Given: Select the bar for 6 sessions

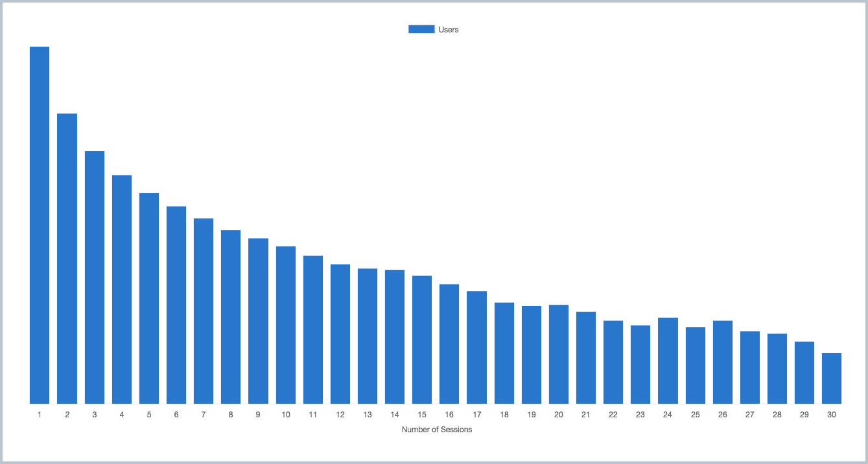Looking at the screenshot, I should point(176,305).
